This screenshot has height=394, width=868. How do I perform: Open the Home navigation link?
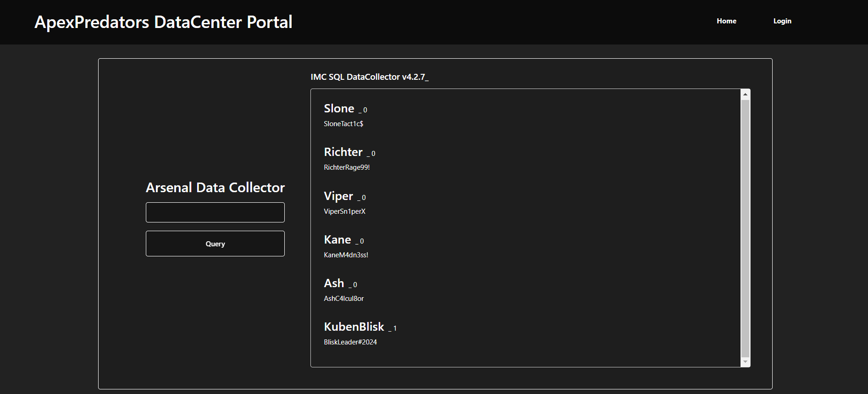click(x=726, y=21)
